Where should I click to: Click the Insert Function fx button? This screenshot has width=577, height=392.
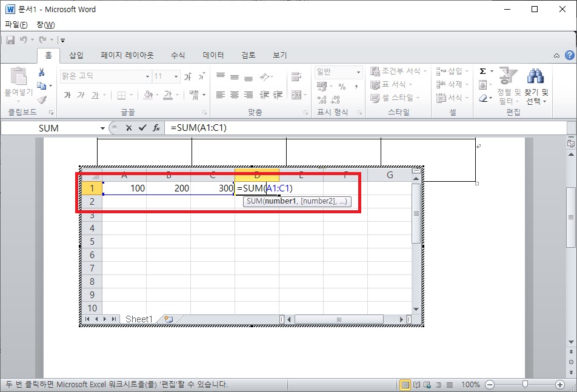(156, 128)
